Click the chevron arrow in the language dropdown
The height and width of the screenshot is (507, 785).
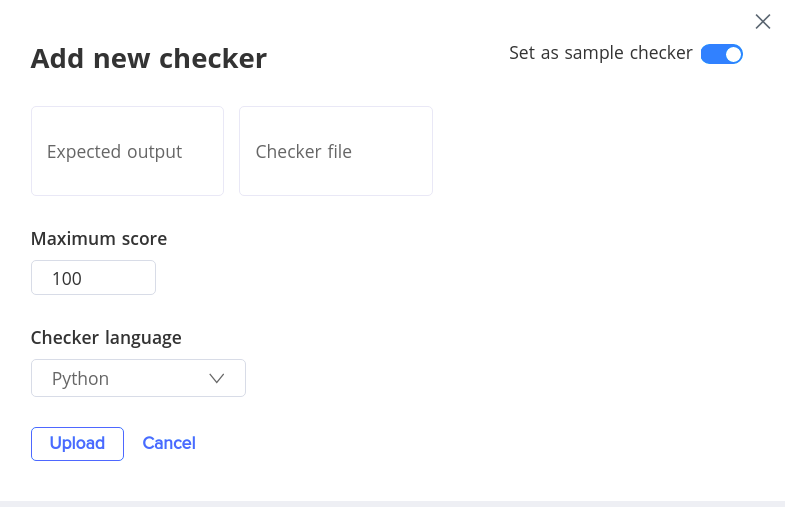coord(217,378)
